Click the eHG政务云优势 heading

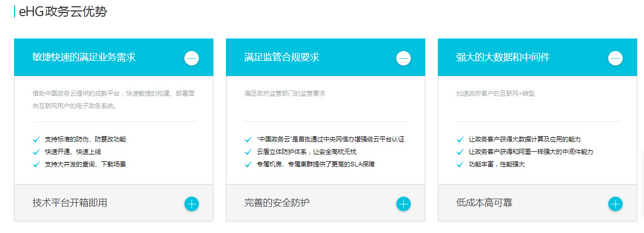coord(63,12)
